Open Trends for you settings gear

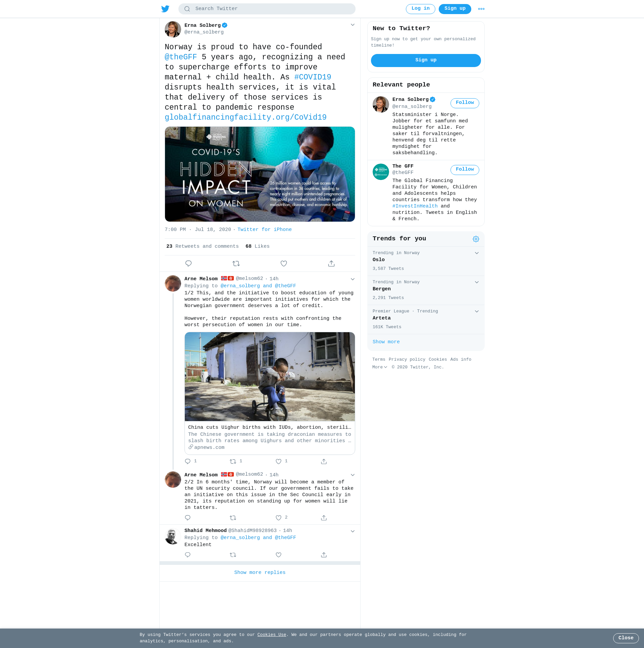point(476,239)
